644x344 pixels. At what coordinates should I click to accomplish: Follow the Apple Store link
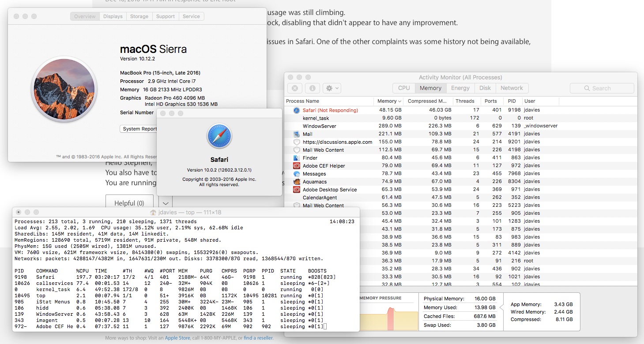click(x=177, y=338)
